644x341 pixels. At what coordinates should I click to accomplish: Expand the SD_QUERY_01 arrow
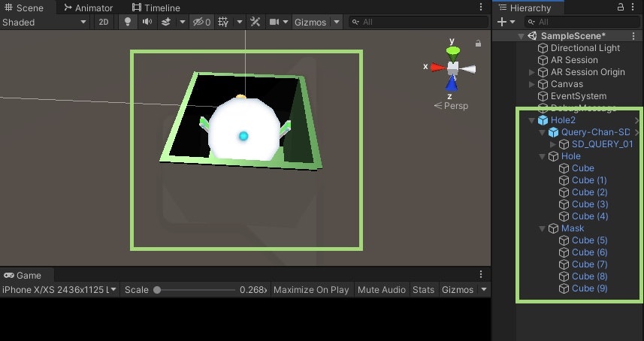553,144
